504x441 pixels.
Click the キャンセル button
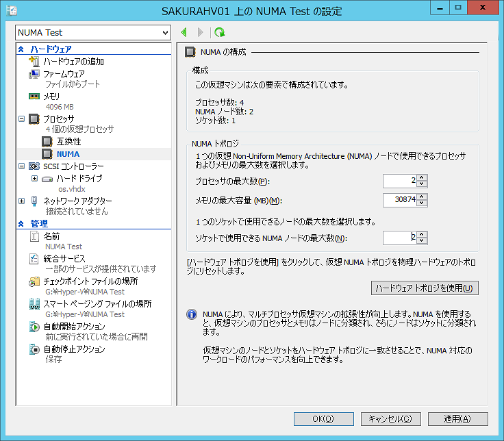(390, 419)
